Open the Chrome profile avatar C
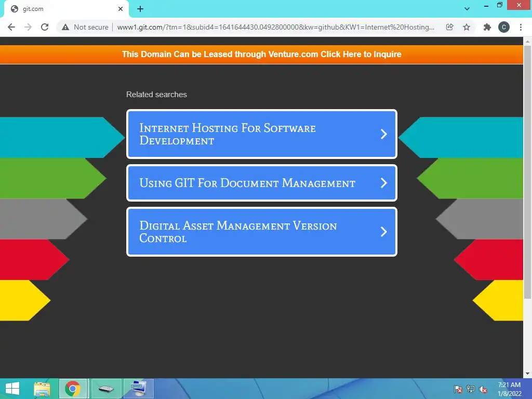Image resolution: width=532 pixels, height=399 pixels. [x=503, y=27]
